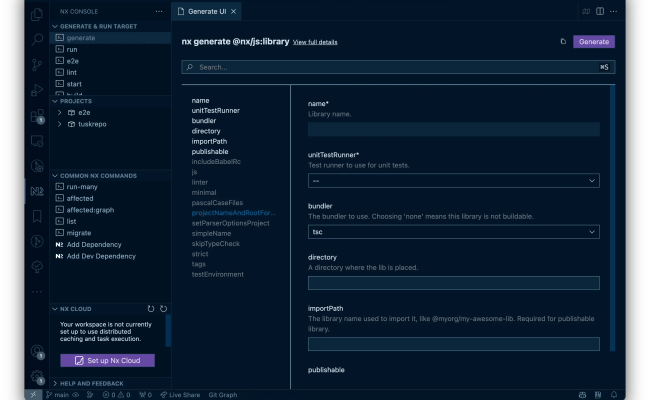The width and height of the screenshot is (650, 400).
Task: Select the lint target
Action: click(x=110, y=73)
